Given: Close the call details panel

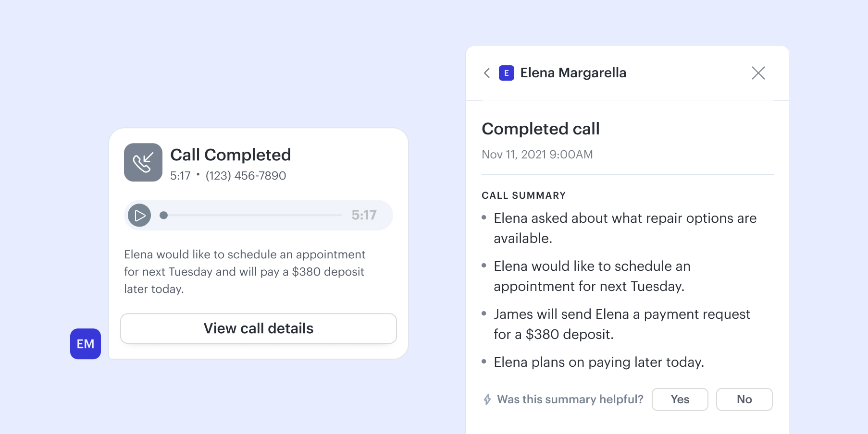Looking at the screenshot, I should click(x=758, y=73).
